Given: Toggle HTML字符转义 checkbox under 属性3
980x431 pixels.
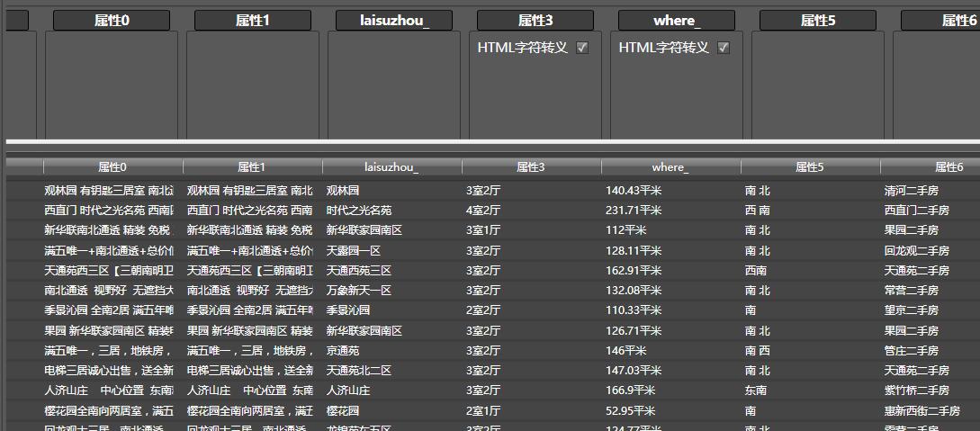Looking at the screenshot, I should point(582,48).
